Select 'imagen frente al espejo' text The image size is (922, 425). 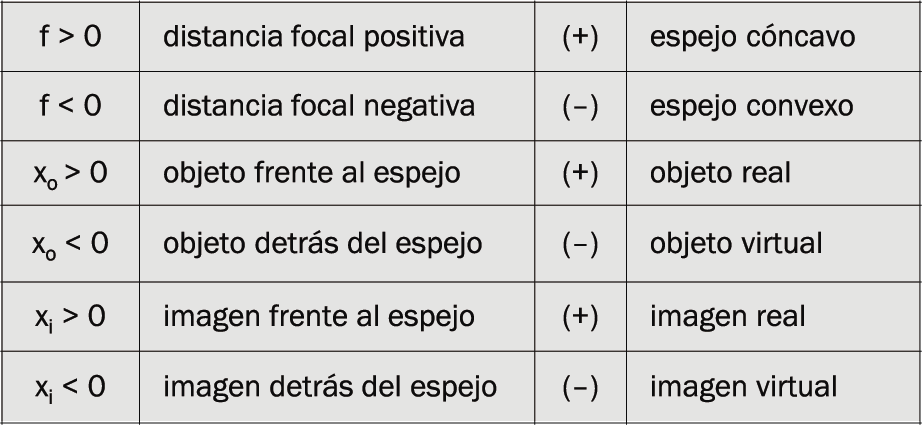tap(319, 317)
